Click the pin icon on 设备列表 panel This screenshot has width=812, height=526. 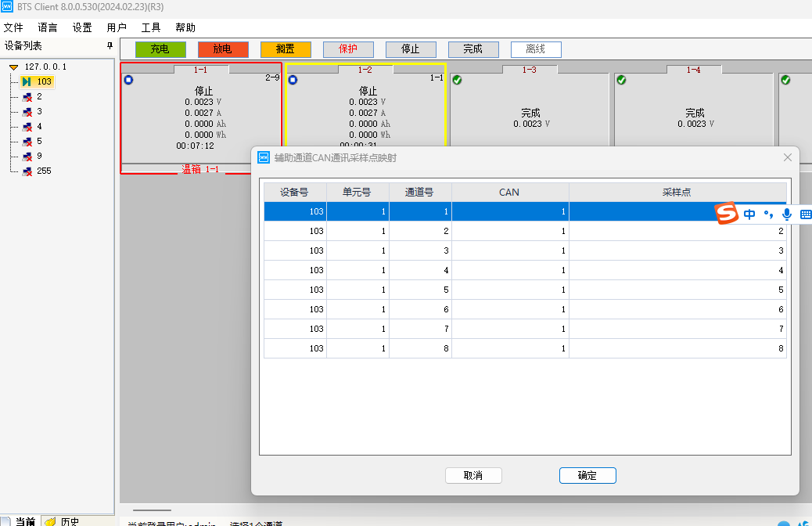[110, 45]
